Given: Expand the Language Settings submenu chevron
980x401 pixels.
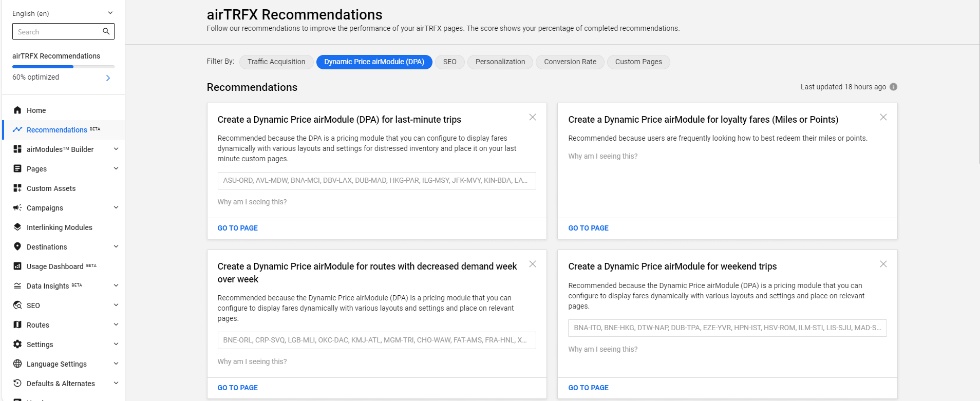Looking at the screenshot, I should [x=116, y=364].
